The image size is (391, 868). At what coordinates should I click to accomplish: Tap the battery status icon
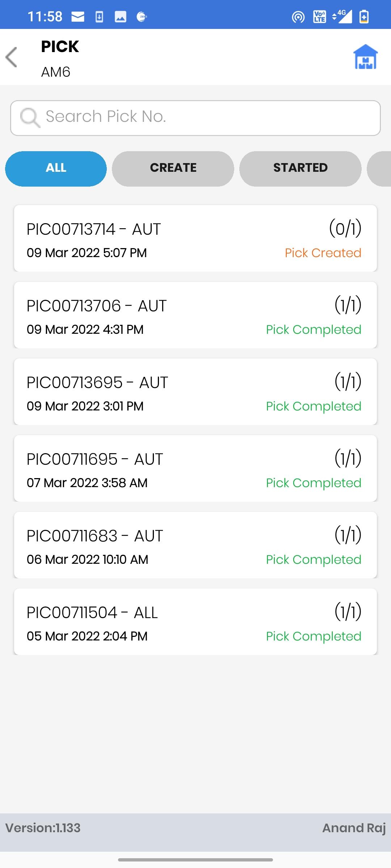point(364,17)
